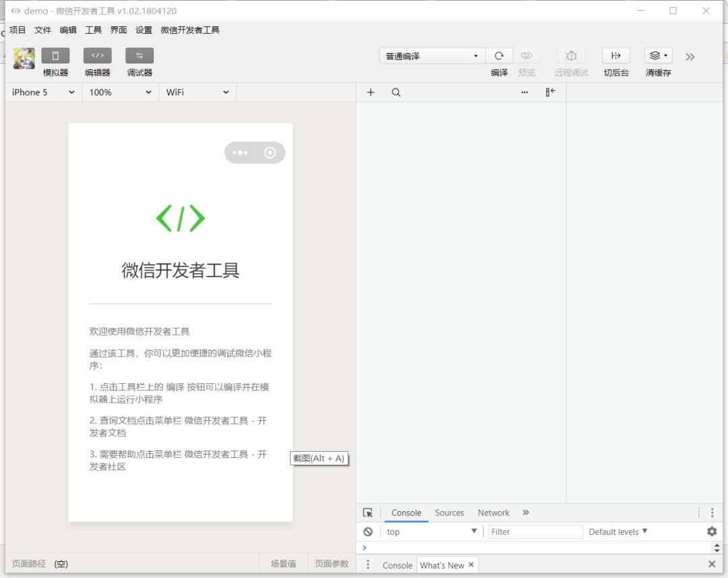Click the 切后台 switch-to-background icon
This screenshot has height=578, width=728.
tap(616, 56)
